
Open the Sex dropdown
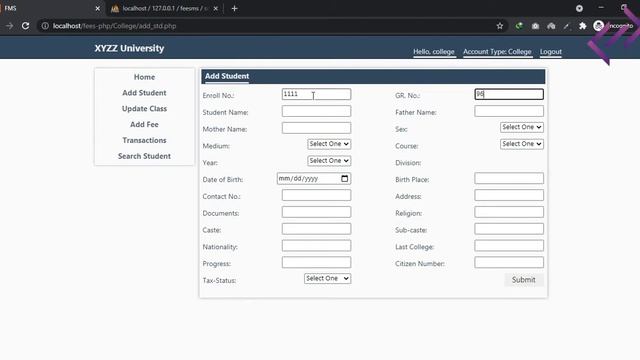click(522, 127)
